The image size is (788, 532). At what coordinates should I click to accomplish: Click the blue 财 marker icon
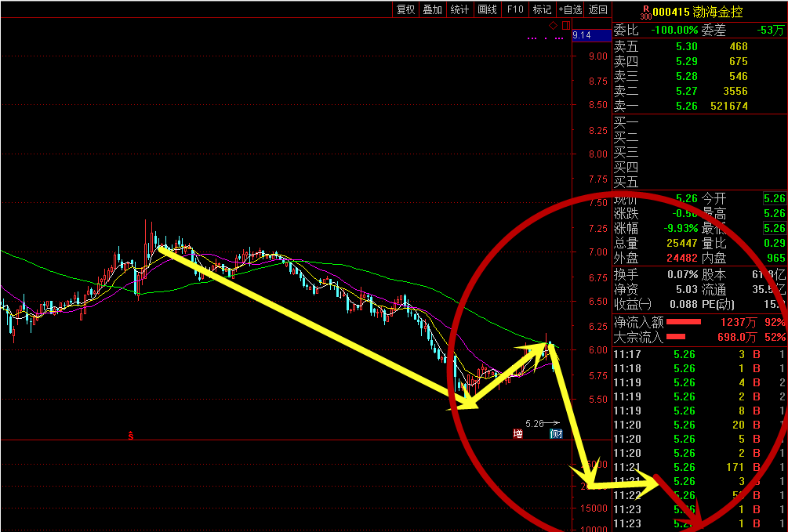pyautogui.click(x=556, y=433)
